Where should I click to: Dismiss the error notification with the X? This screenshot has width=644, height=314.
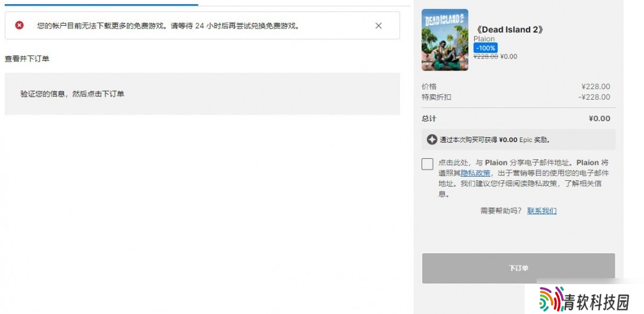[x=378, y=26]
